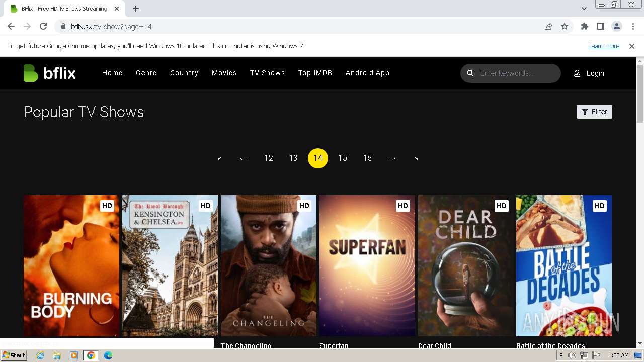
Task: Open Android App page
Action: [x=367, y=73]
